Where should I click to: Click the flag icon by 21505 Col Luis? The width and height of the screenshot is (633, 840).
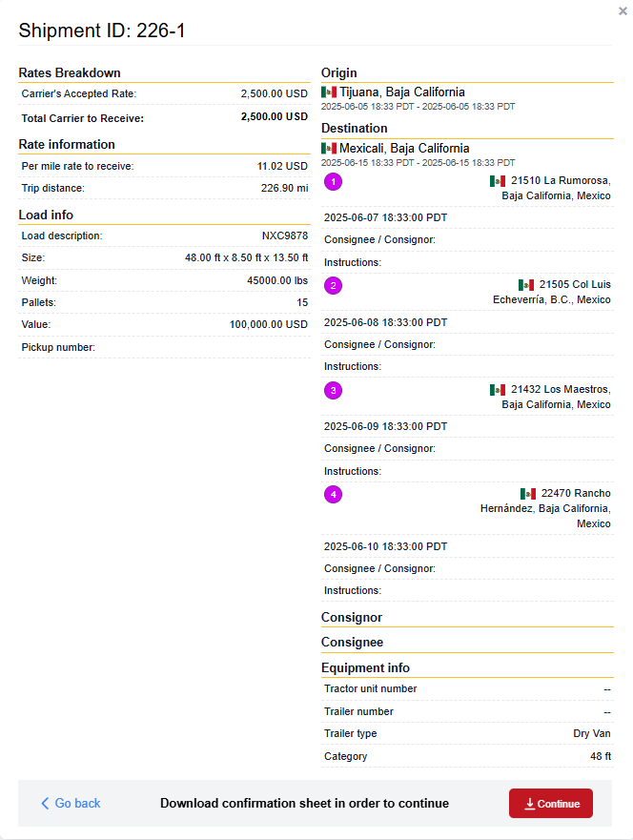coord(526,285)
